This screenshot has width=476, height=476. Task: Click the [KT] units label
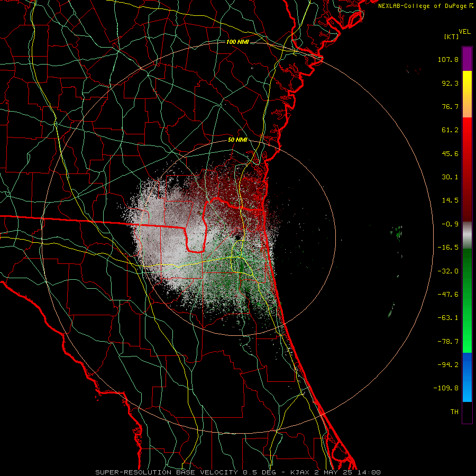452,36
